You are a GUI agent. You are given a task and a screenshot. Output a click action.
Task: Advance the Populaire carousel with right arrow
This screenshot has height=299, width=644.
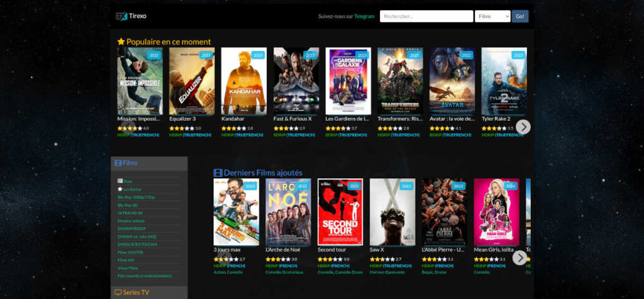[x=523, y=127]
